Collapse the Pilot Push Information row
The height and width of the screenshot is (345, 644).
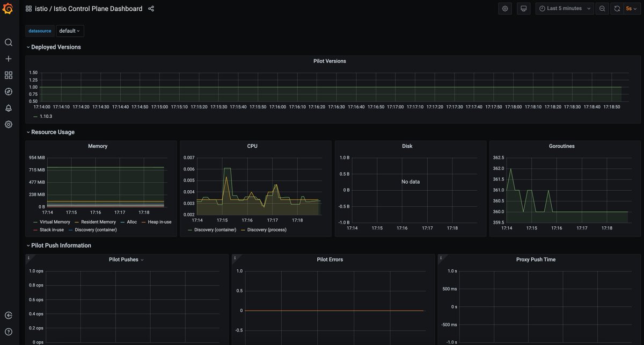[x=58, y=245]
